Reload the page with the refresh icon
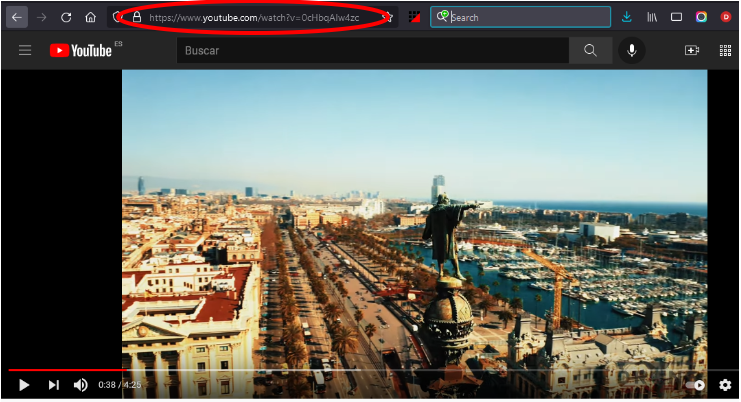 (x=66, y=17)
